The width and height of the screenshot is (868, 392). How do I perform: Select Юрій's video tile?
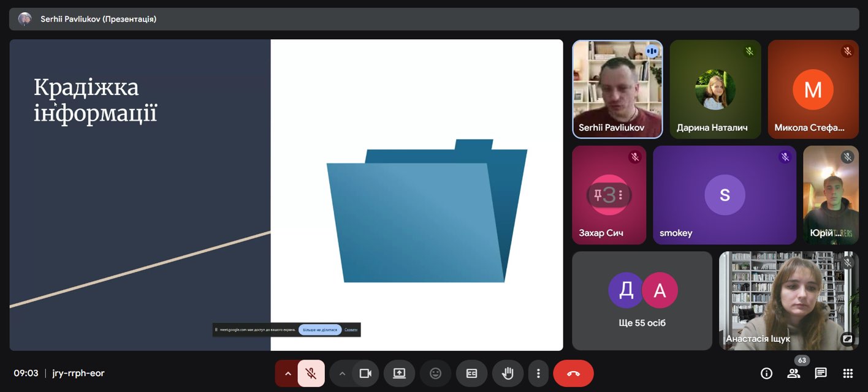831,195
